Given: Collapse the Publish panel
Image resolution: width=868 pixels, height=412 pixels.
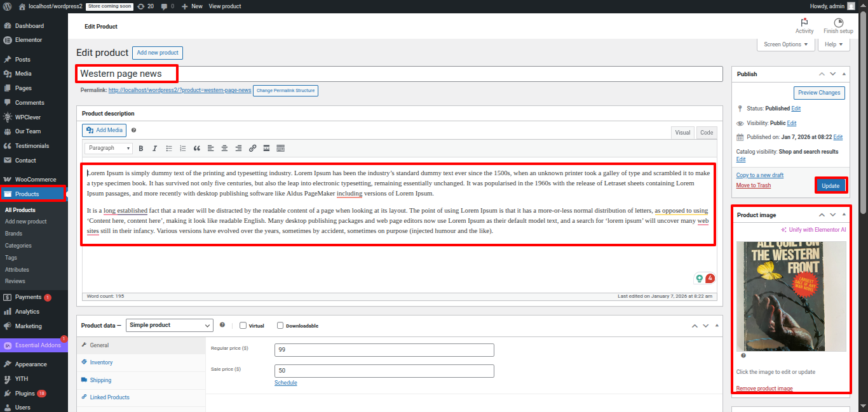Looking at the screenshot, I should [844, 74].
